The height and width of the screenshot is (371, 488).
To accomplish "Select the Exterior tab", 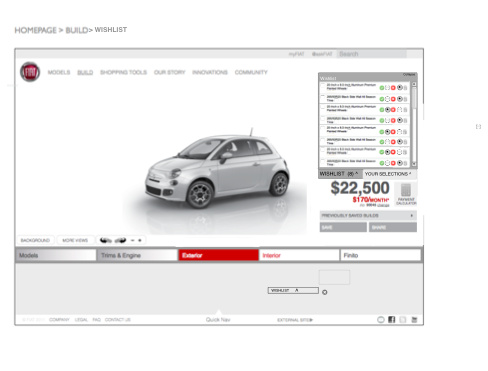I will [x=218, y=255].
